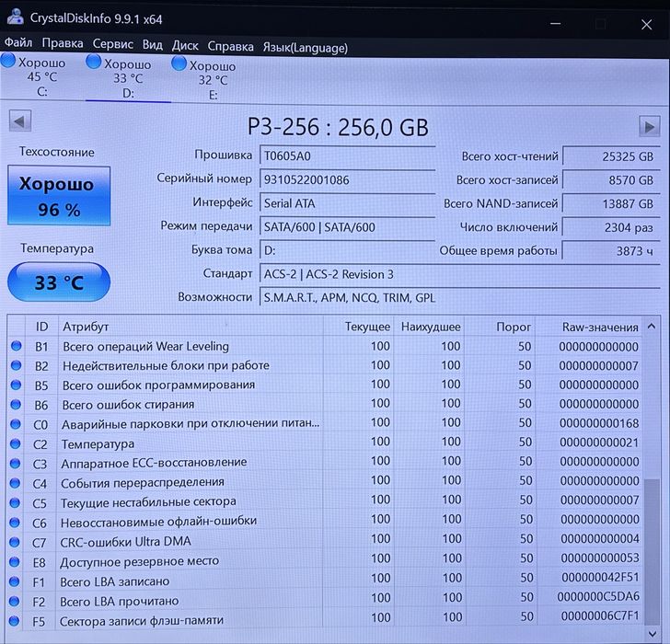Open the Справка menu
This screenshot has width=670, height=644.
click(230, 47)
